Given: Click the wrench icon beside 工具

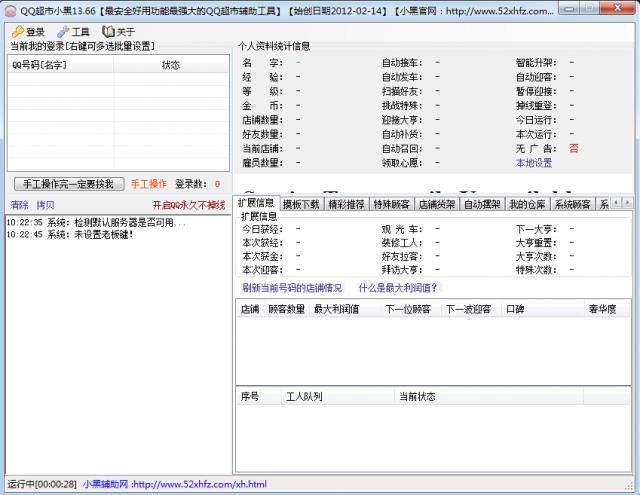Looking at the screenshot, I should tap(63, 31).
